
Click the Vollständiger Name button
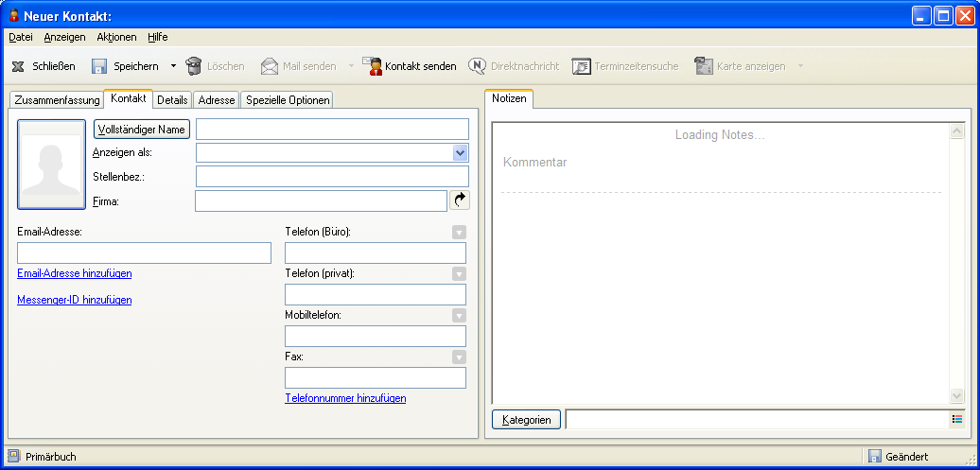tap(142, 130)
